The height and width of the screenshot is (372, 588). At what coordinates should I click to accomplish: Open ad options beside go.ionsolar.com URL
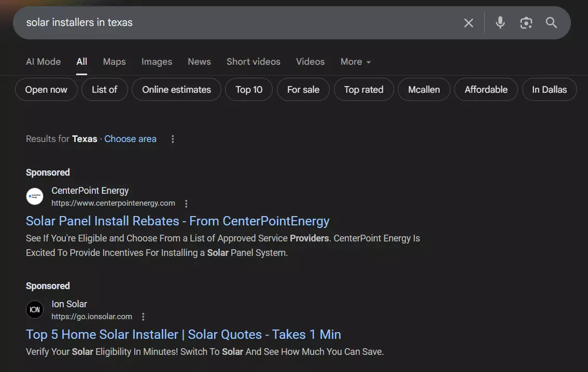[x=143, y=317]
